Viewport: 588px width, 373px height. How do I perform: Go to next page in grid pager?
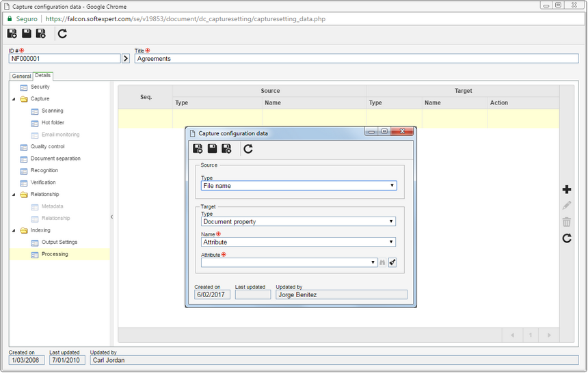tap(549, 335)
